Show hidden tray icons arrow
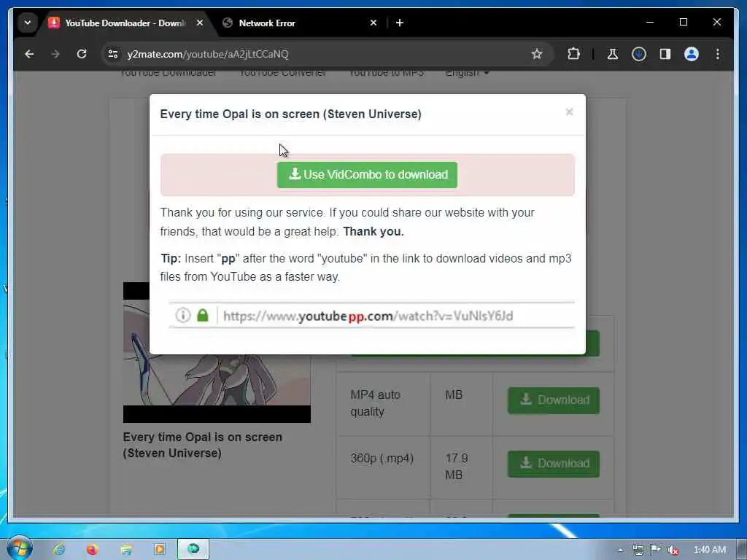747x560 pixels. pos(620,550)
